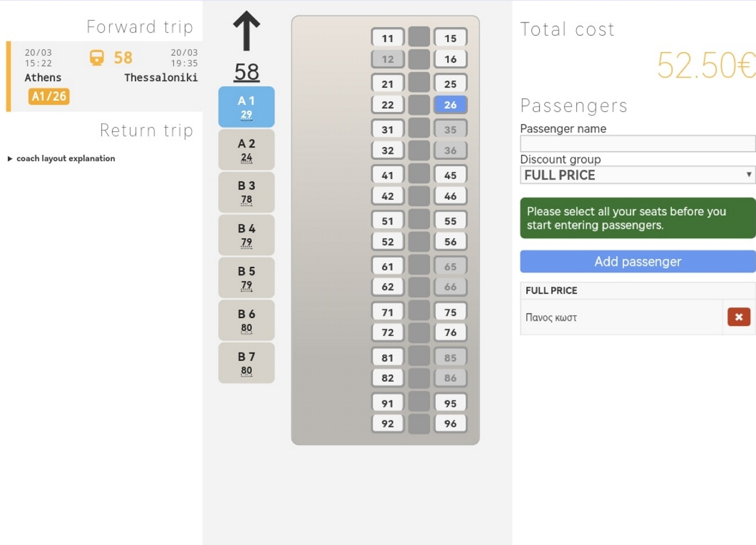Click the dropdown arrow on FULL PRICE
Image resolution: width=756 pixels, height=545 pixels.
click(x=748, y=175)
